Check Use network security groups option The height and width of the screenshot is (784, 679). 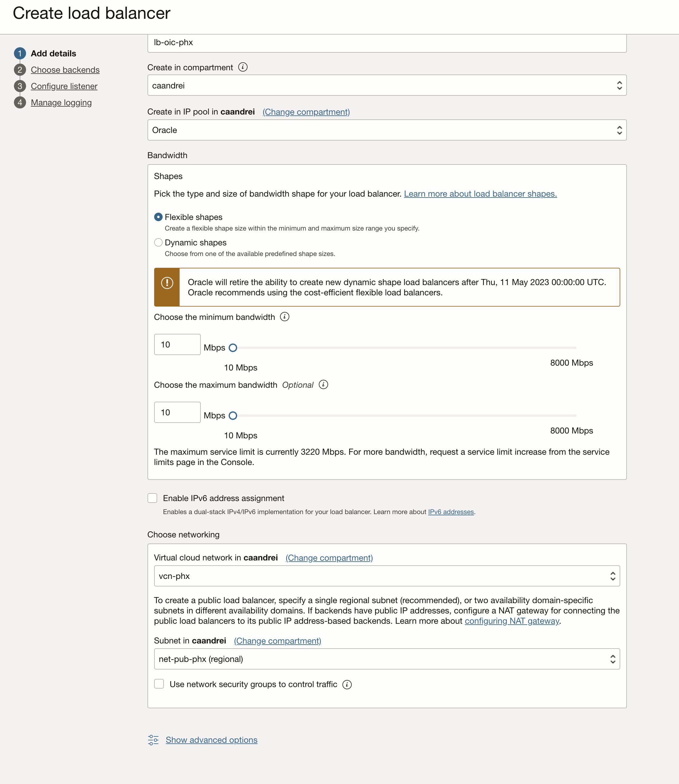click(x=159, y=684)
